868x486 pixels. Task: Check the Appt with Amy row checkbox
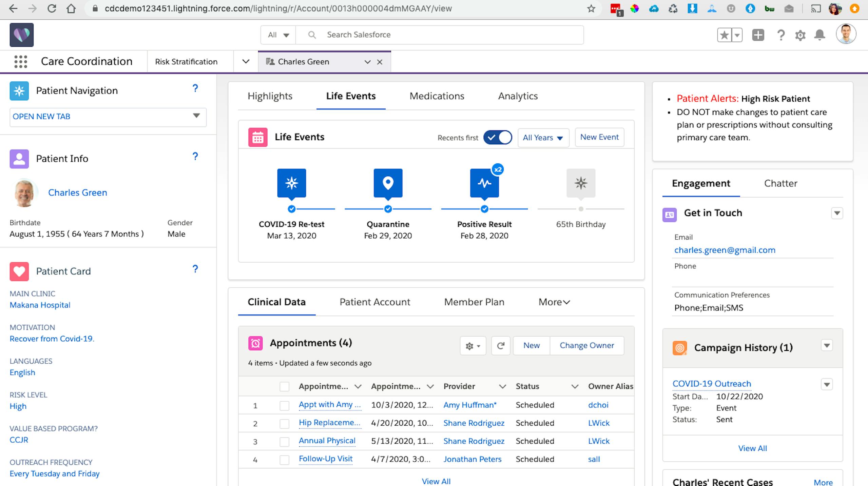tap(284, 405)
